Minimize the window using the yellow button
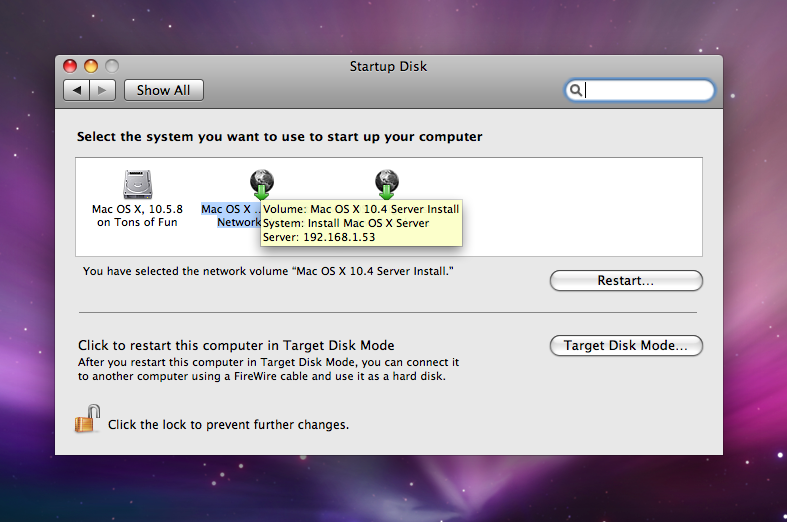Viewport: 787px width, 522px height. coord(91,66)
